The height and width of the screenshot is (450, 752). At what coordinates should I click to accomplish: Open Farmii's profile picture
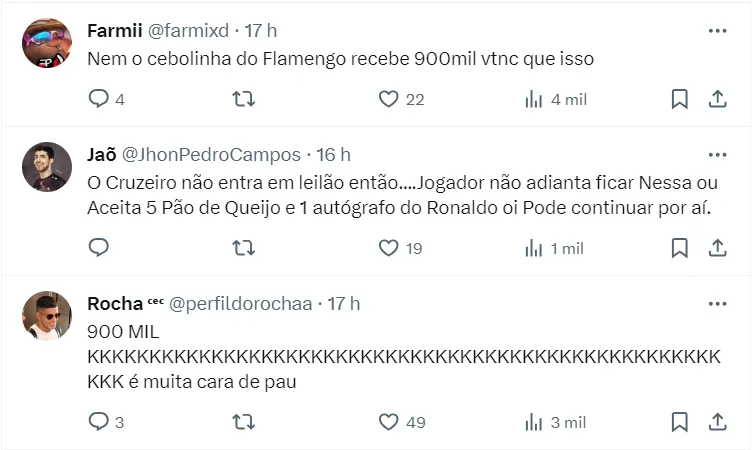tap(47, 44)
